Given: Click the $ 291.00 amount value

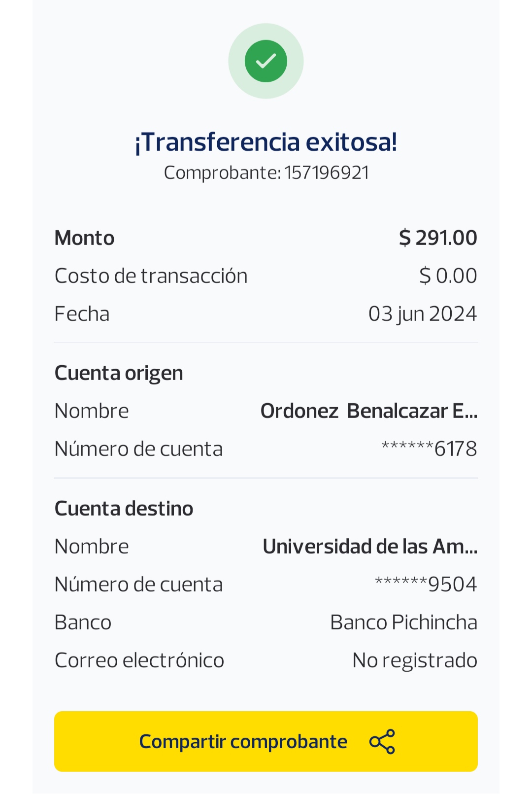Looking at the screenshot, I should [438, 238].
